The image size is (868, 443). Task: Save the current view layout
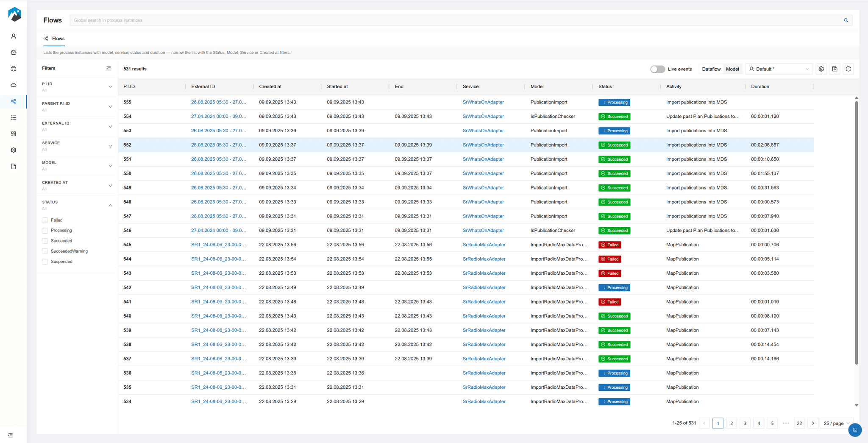(835, 69)
